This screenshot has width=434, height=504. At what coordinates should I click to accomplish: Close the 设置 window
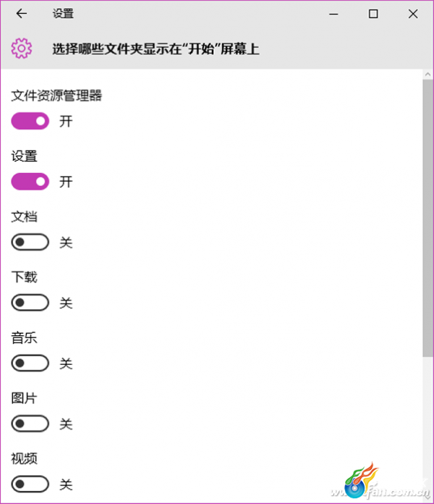click(x=413, y=14)
